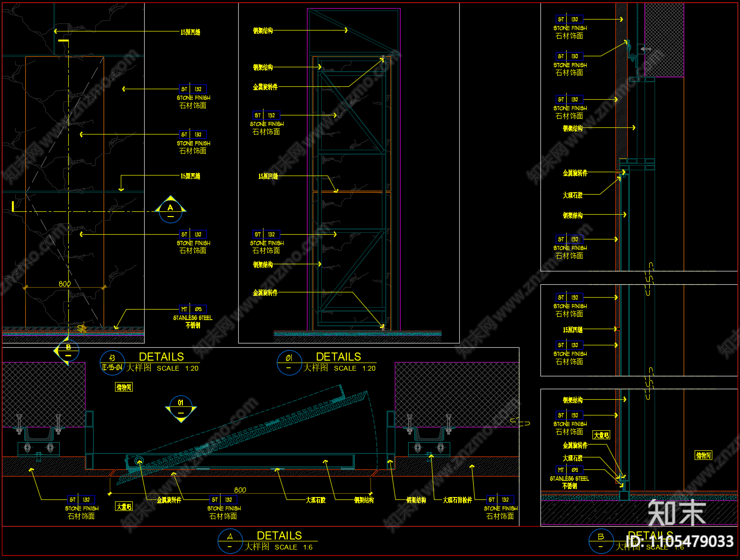This screenshot has height=560, width=740.
Task: Click the 不锈钢 label in detail 43
Action: click(x=193, y=325)
